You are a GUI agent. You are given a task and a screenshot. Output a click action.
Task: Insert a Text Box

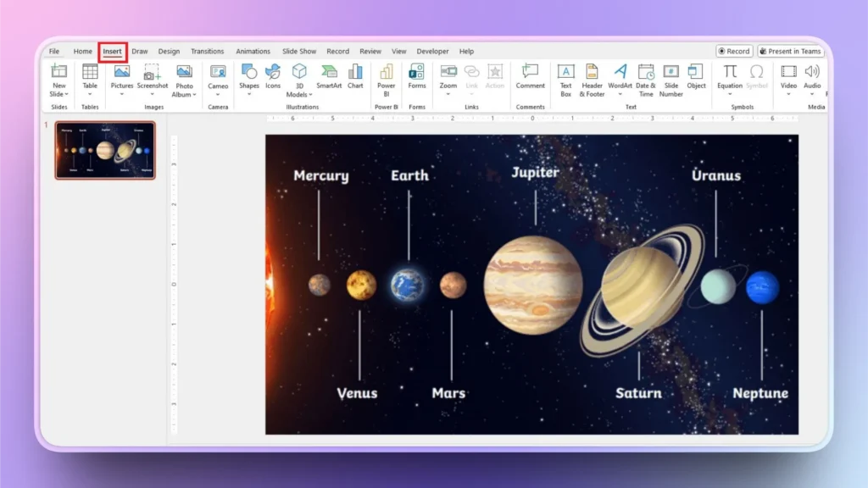click(566, 80)
